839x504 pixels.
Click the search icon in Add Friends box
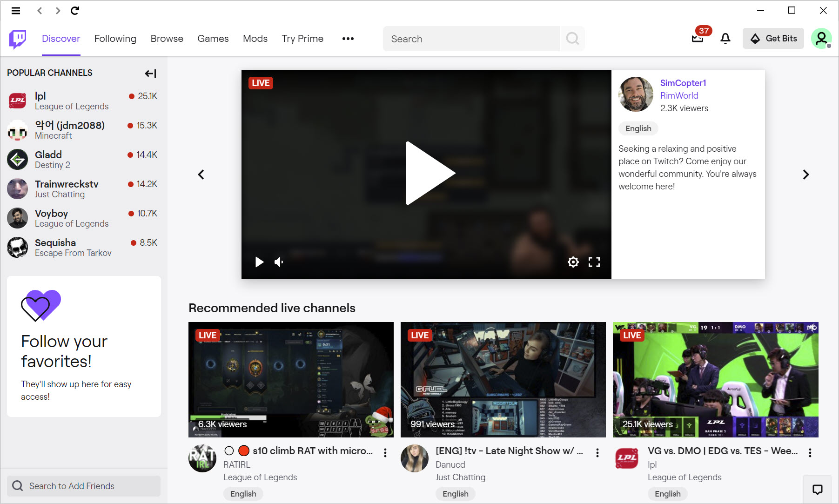tap(18, 486)
